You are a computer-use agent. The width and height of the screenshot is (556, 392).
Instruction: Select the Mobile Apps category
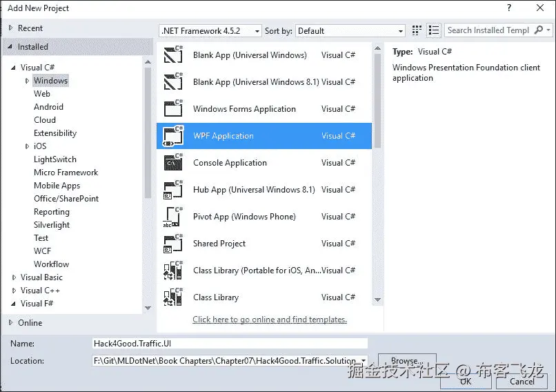57,186
